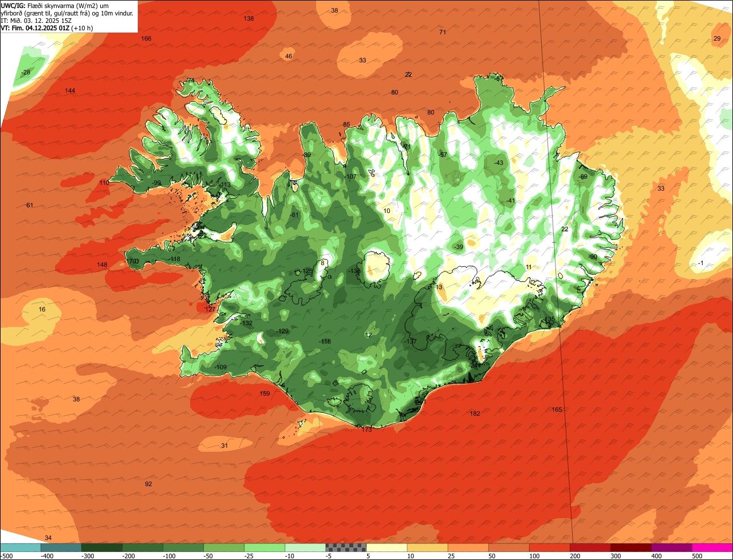Select the legend swatch between -500 and -400
The height and width of the screenshot is (560, 733).
pos(20,547)
